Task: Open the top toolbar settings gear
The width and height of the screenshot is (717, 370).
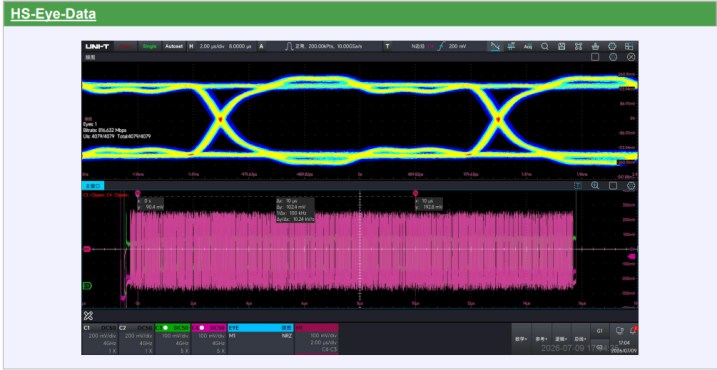Action: coord(612,46)
